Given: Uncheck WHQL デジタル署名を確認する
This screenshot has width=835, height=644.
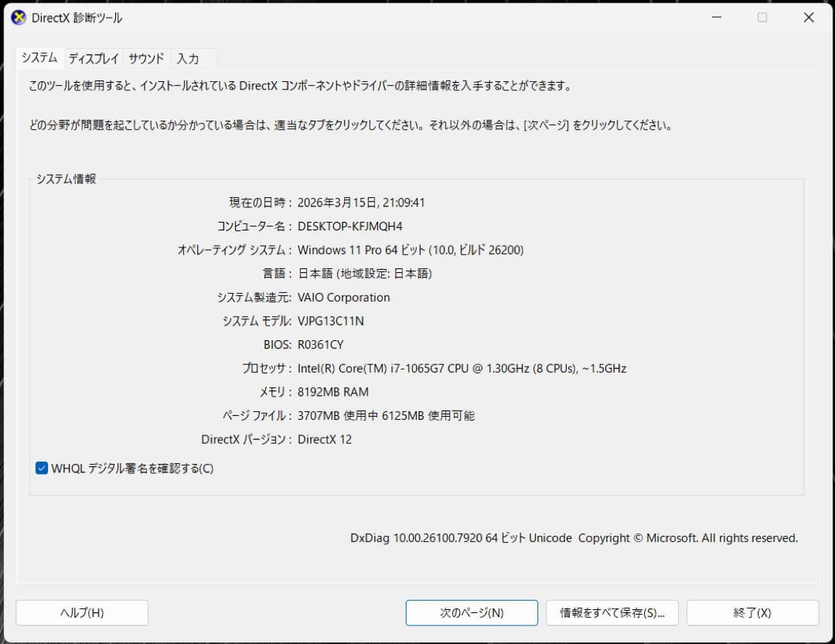Looking at the screenshot, I should (41, 468).
